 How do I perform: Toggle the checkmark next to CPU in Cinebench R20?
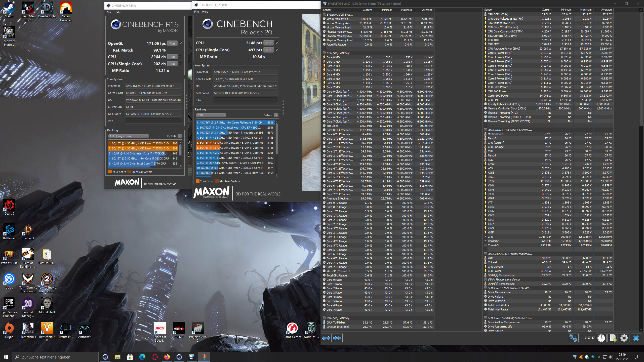pos(277,43)
